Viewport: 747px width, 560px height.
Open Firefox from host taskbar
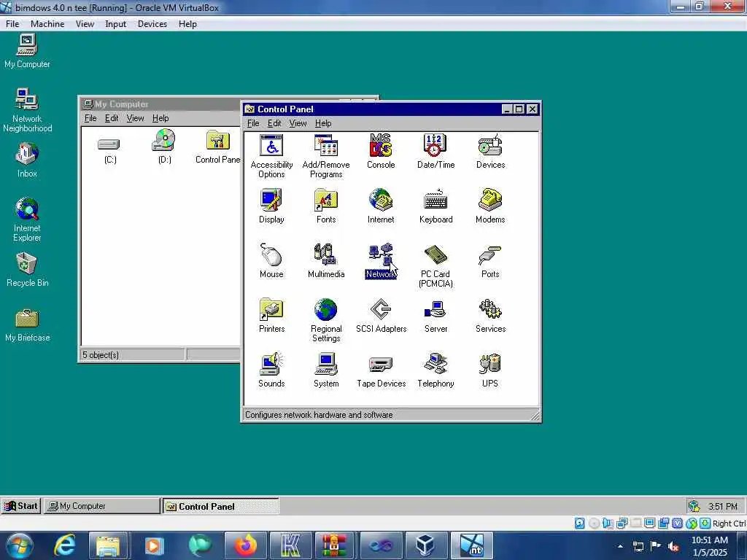[245, 545]
